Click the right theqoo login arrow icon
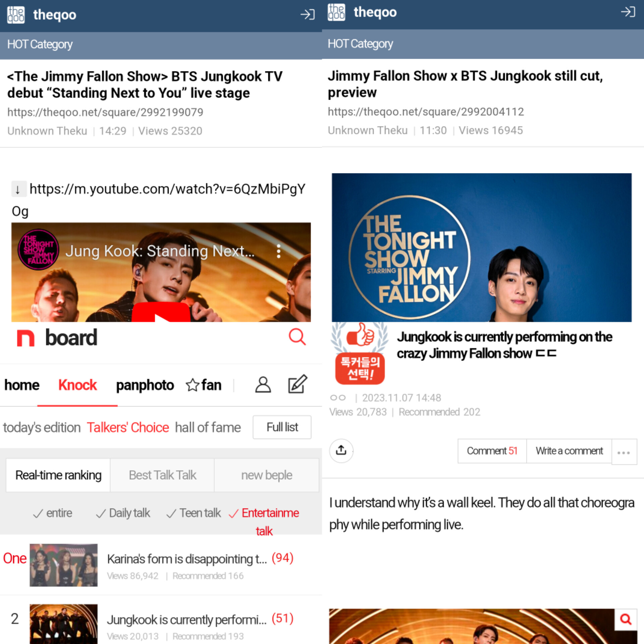The image size is (644, 644). coord(628,12)
